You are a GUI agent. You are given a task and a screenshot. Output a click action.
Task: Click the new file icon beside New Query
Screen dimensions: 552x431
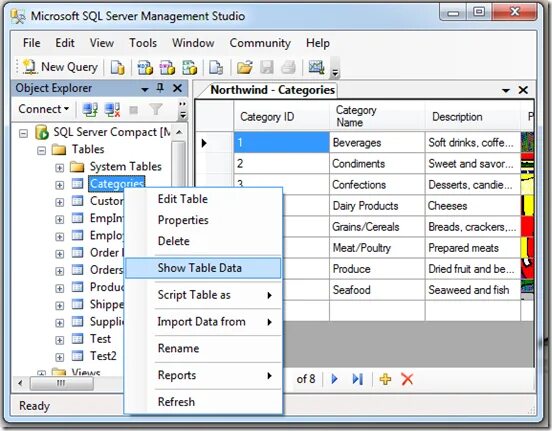pyautogui.click(x=118, y=67)
